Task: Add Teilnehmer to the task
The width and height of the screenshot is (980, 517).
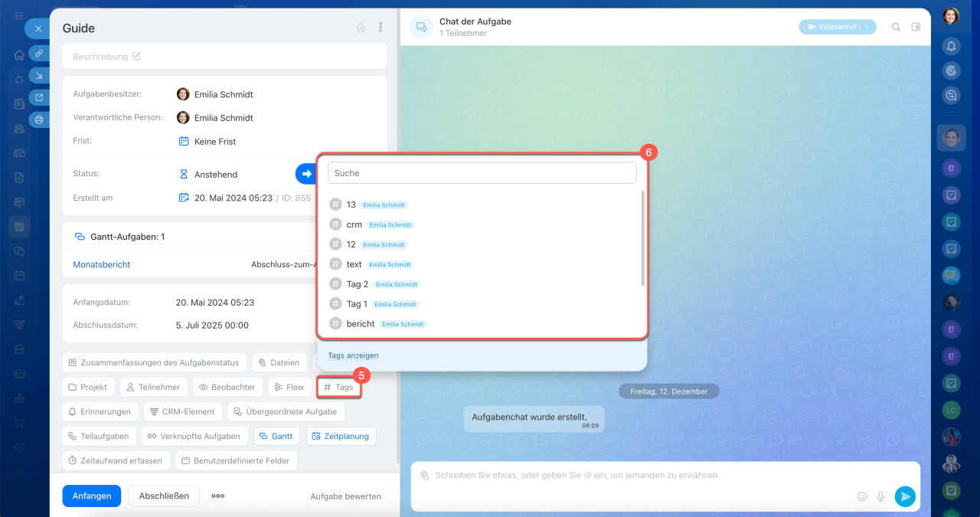Action: point(154,387)
